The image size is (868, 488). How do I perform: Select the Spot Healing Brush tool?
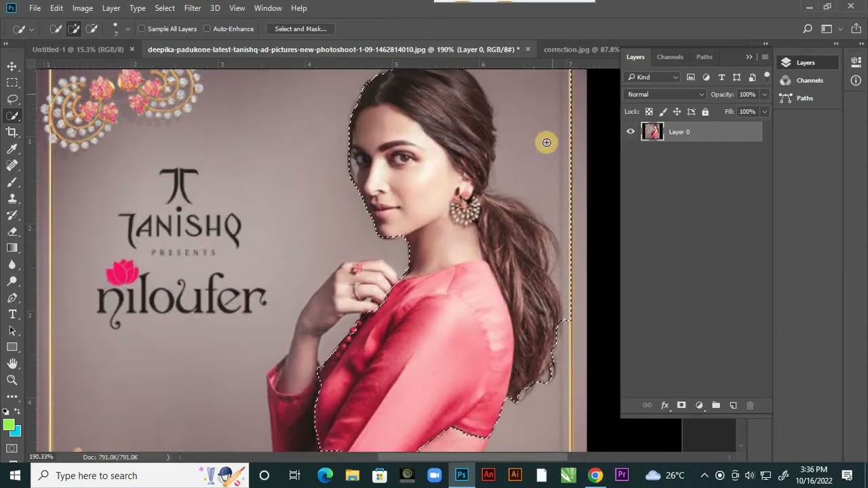tap(12, 165)
